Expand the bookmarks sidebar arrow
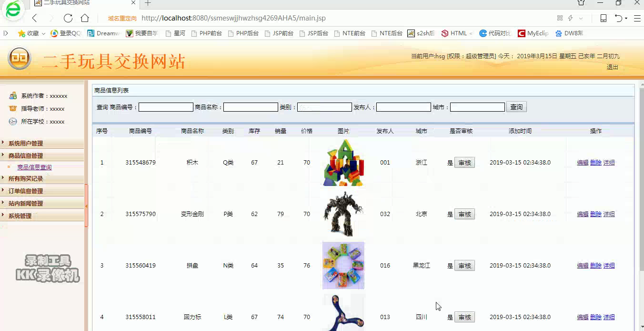This screenshot has height=331, width=644. [x=6, y=33]
